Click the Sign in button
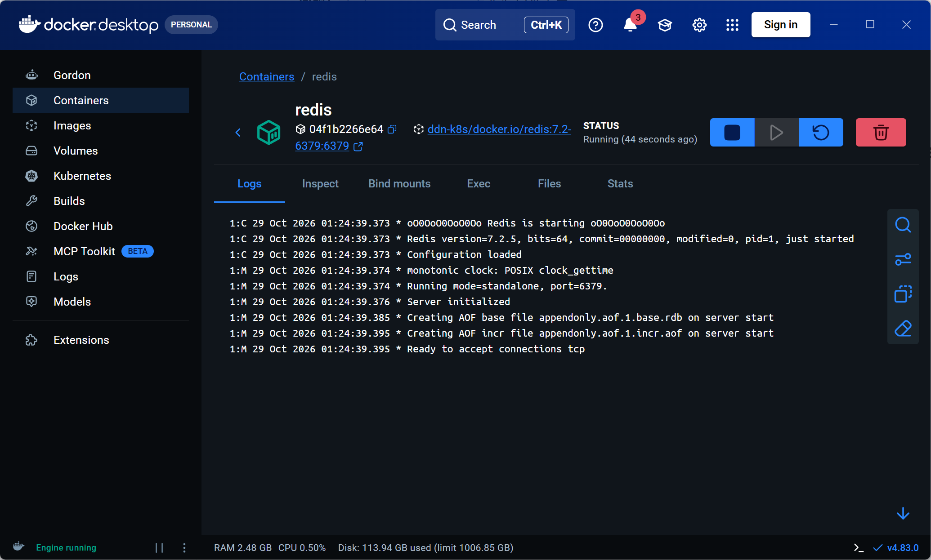The image size is (931, 560). click(781, 25)
